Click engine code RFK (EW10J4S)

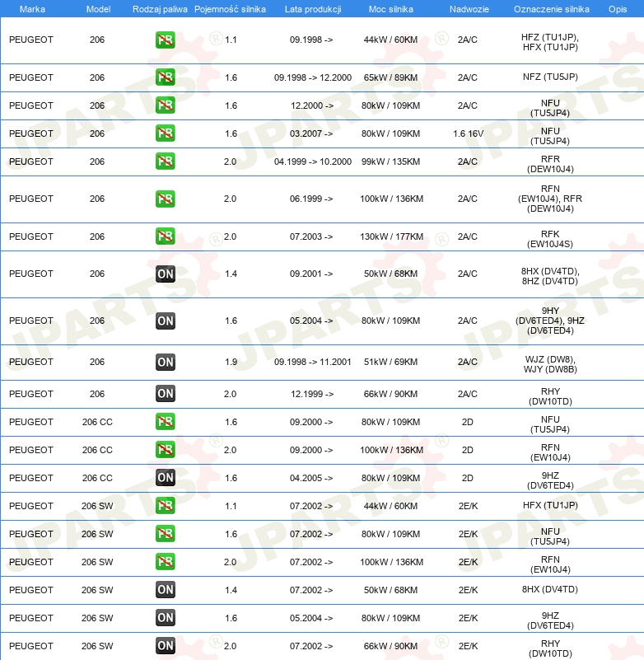pos(550,239)
